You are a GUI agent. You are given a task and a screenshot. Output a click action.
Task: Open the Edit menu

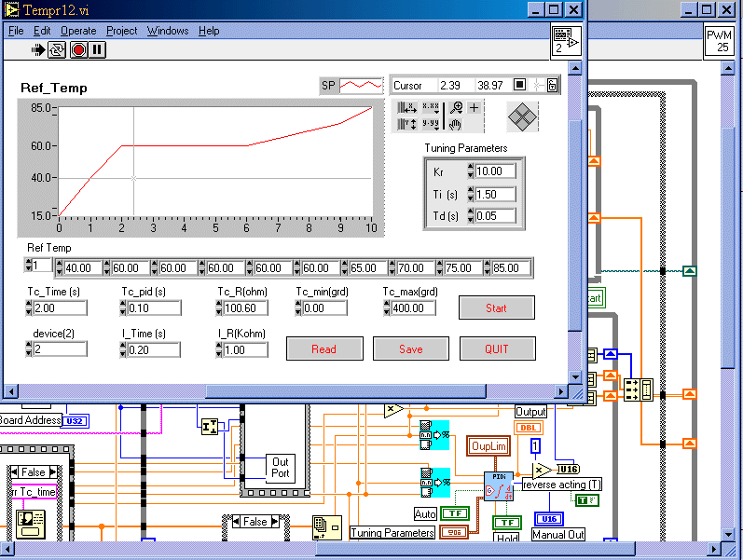pyautogui.click(x=42, y=31)
